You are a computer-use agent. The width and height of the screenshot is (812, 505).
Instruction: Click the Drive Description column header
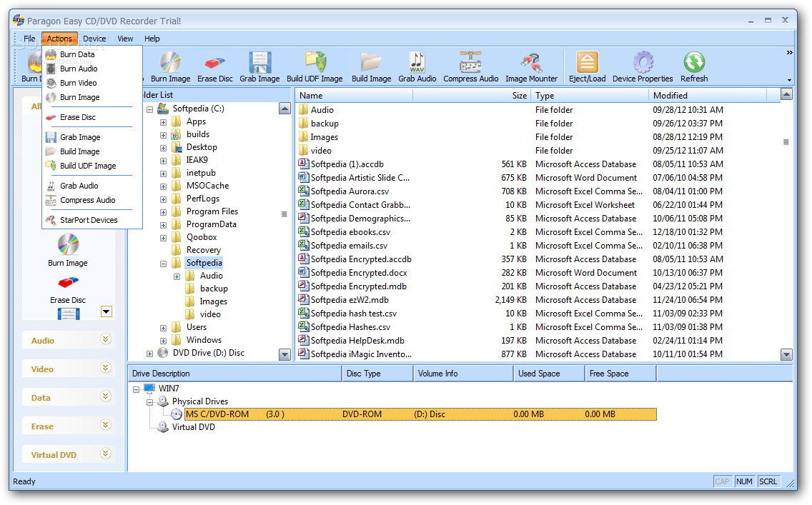235,374
